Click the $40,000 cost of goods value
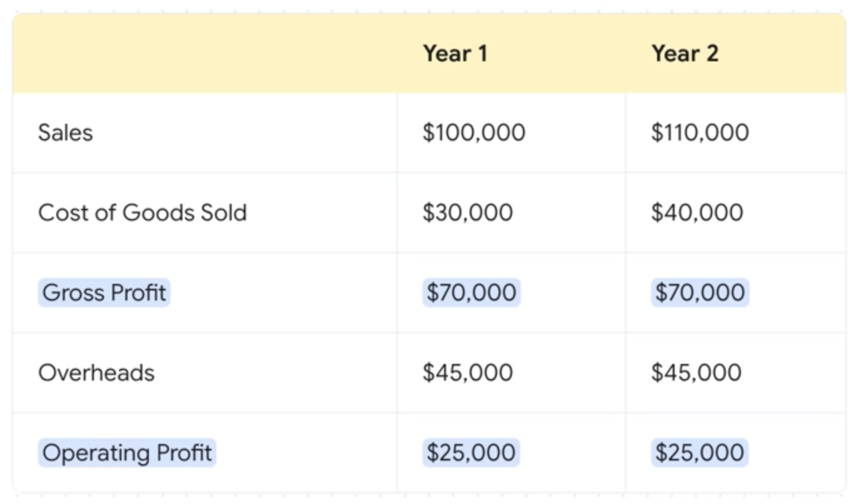The width and height of the screenshot is (856, 504). tap(697, 213)
